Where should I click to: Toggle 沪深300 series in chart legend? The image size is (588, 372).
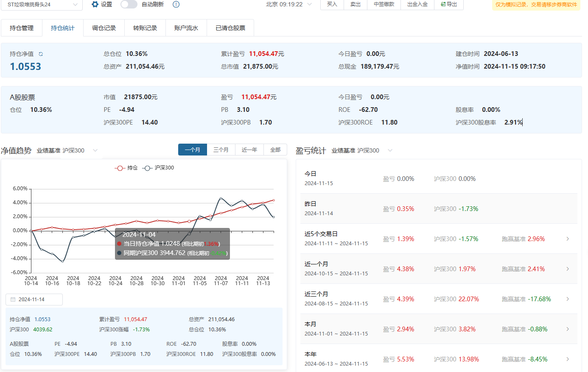click(x=158, y=168)
